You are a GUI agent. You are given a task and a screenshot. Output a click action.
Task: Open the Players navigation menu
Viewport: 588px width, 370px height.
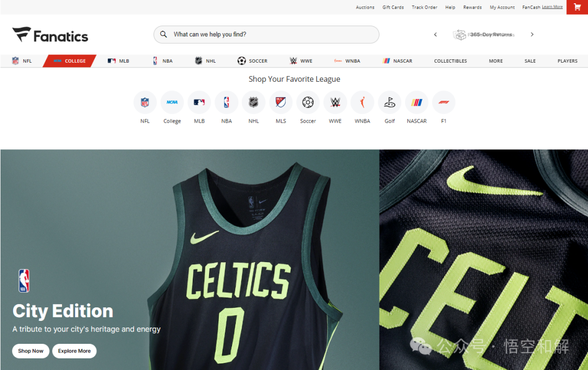567,61
